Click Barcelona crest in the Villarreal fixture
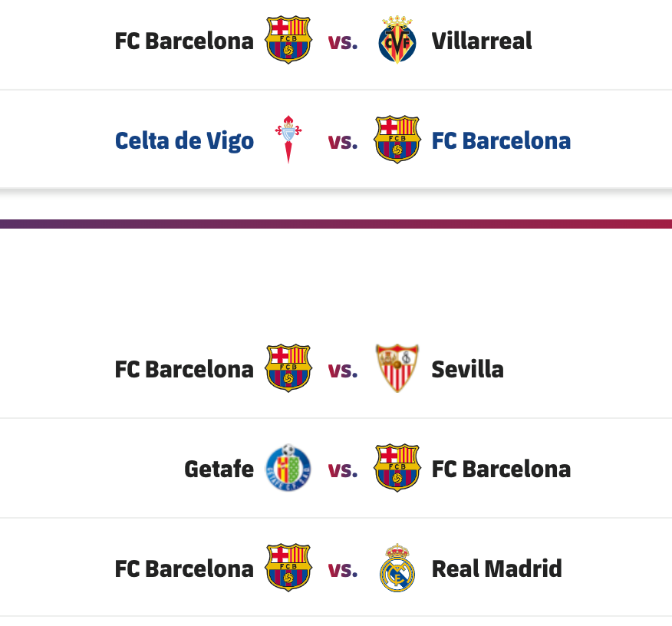 click(288, 40)
